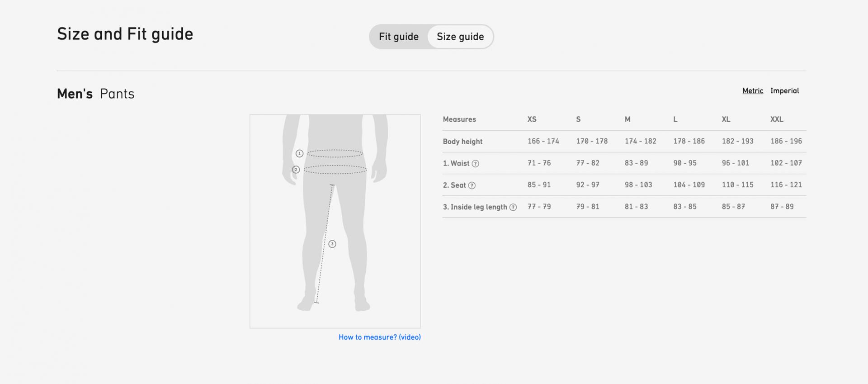Select the Size guide toggle option
868x384 pixels.
tap(460, 37)
